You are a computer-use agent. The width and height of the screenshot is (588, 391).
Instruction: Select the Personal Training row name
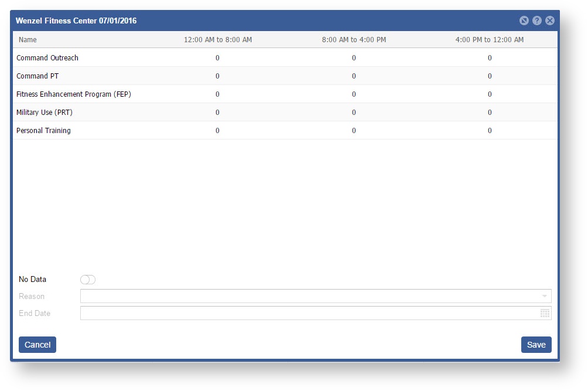click(43, 131)
